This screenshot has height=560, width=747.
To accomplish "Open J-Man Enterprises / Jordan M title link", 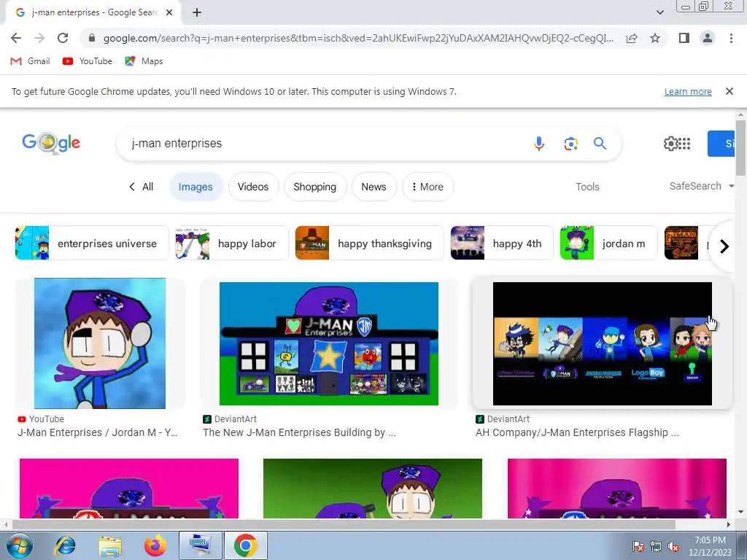I will (x=97, y=432).
